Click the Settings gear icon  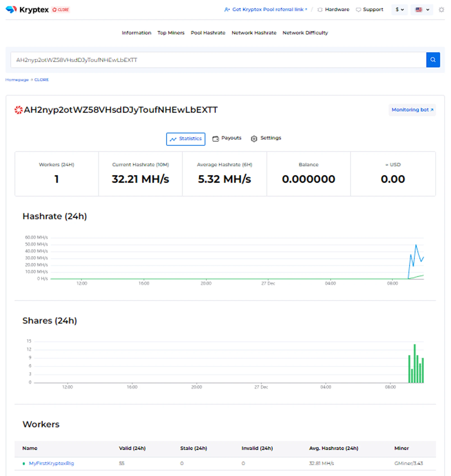[x=254, y=139]
